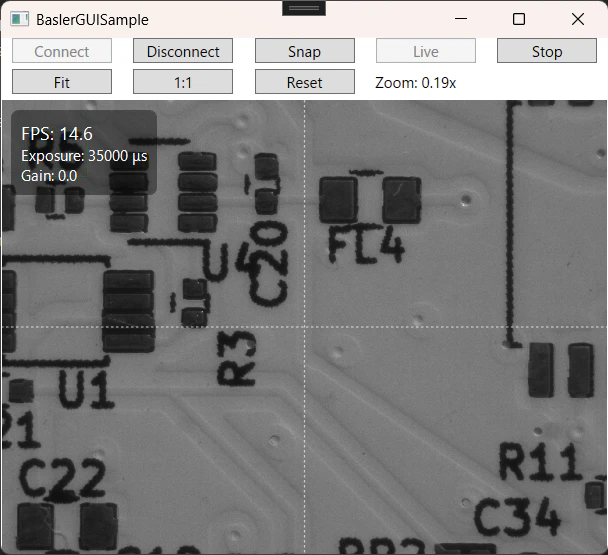Click the Zoom: 0.19x label
Screen dimensions: 608x555
coord(415,83)
